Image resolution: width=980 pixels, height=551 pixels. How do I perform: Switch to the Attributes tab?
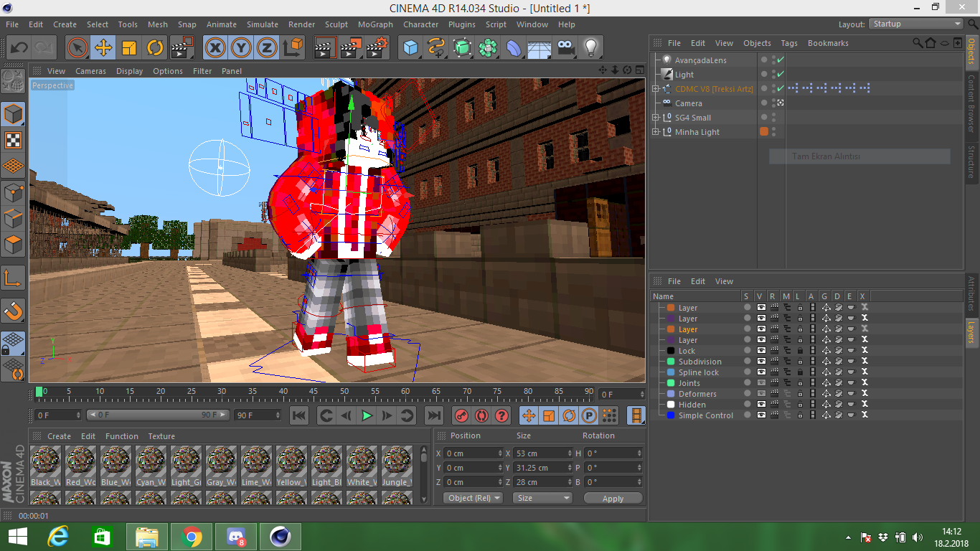coord(972,293)
